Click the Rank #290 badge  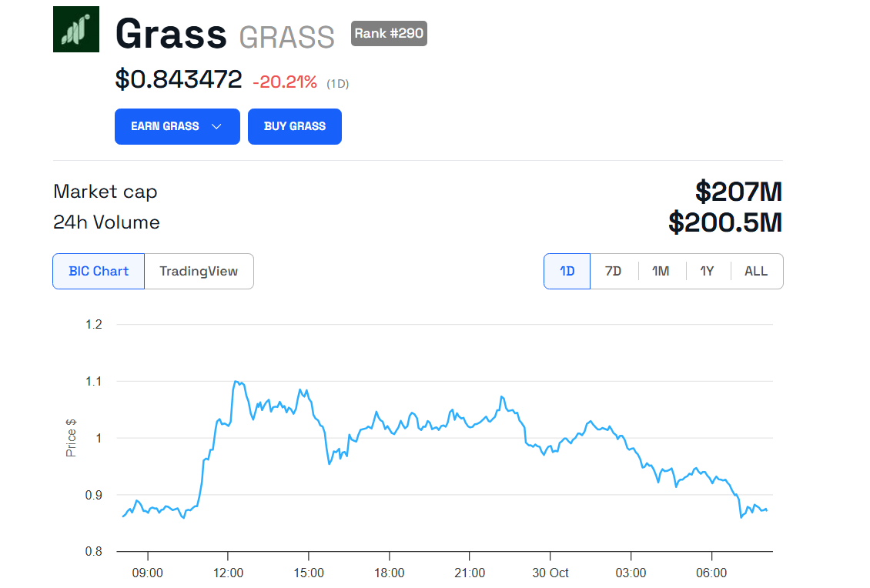tap(389, 34)
